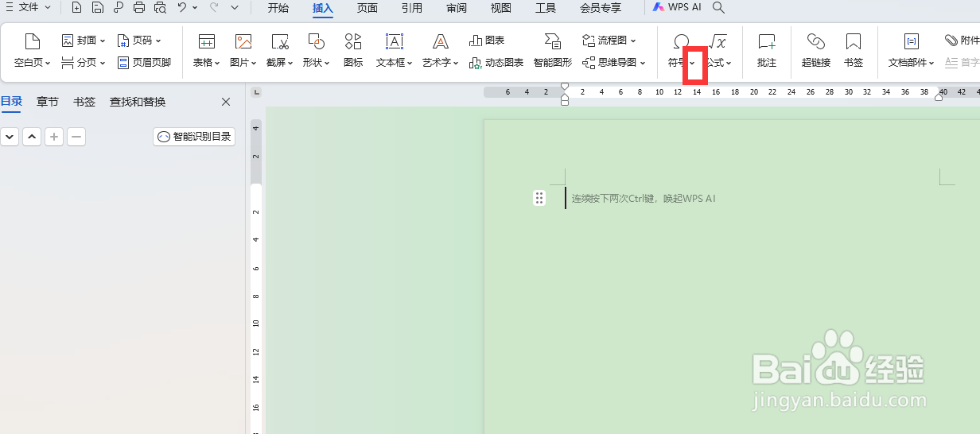Image resolution: width=980 pixels, height=434 pixels.
Task: Click the move down arrow in outline pane
Action: point(10,137)
